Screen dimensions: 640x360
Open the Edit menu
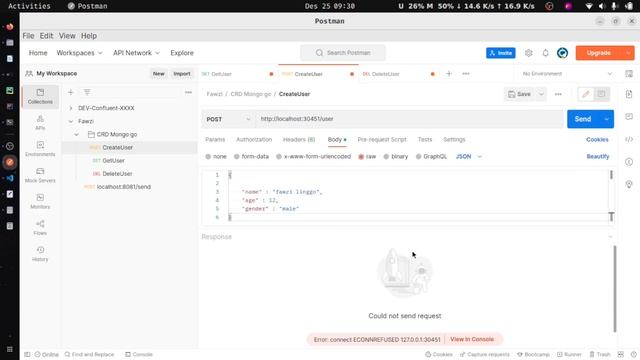coord(46,36)
